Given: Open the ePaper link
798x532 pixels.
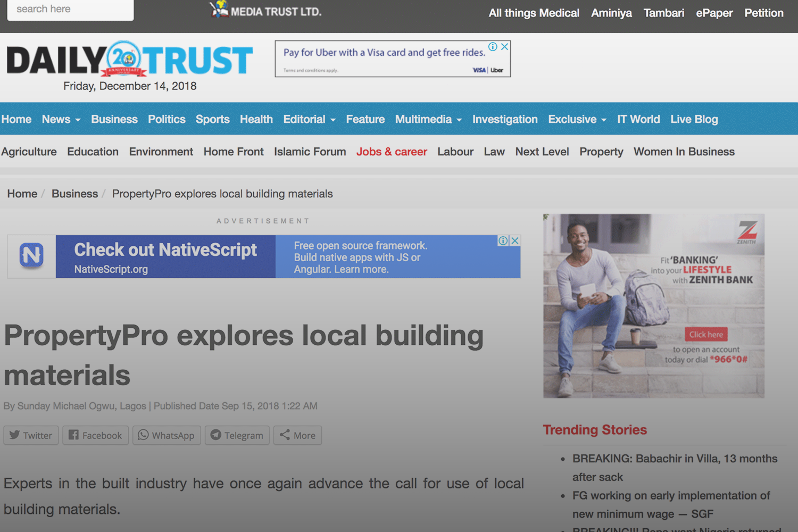Looking at the screenshot, I should coord(714,13).
